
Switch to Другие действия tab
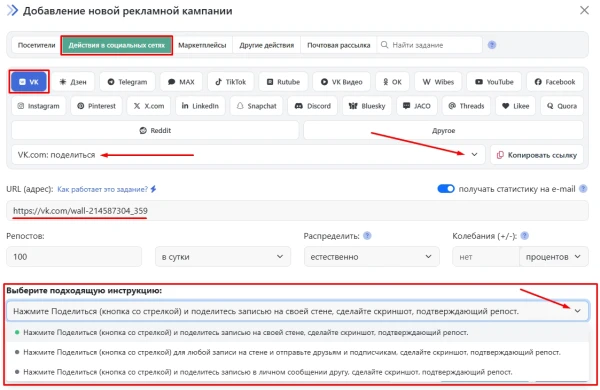pos(267,45)
